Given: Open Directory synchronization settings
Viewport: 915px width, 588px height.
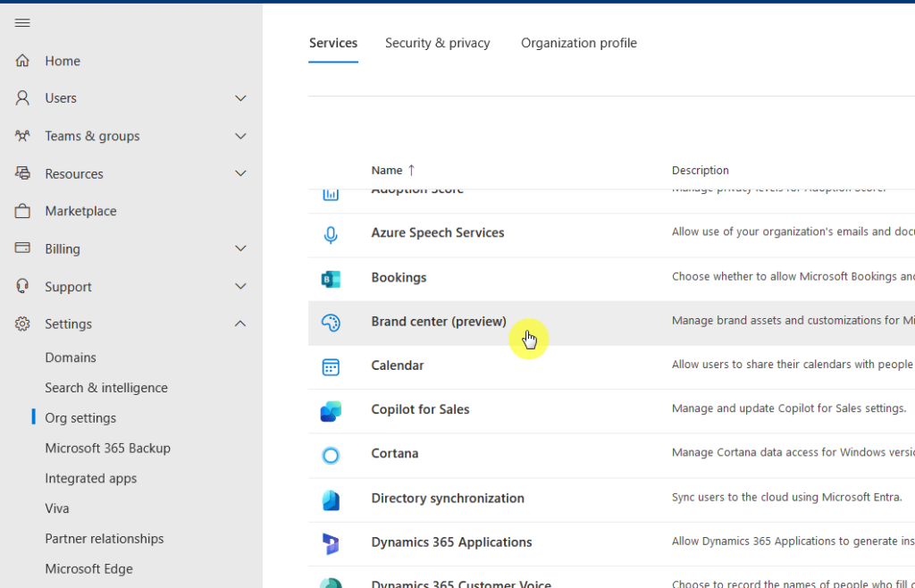Looking at the screenshot, I should (x=448, y=498).
